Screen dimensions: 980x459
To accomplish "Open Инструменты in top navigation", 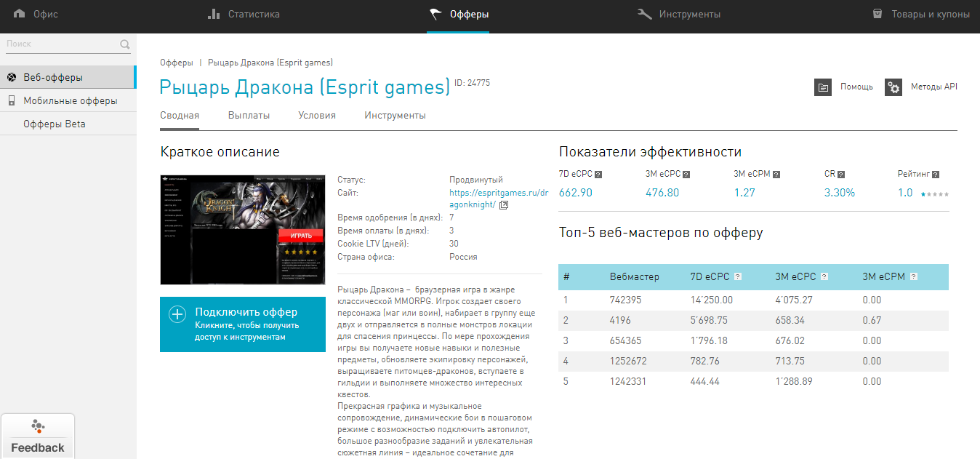I will point(679,15).
